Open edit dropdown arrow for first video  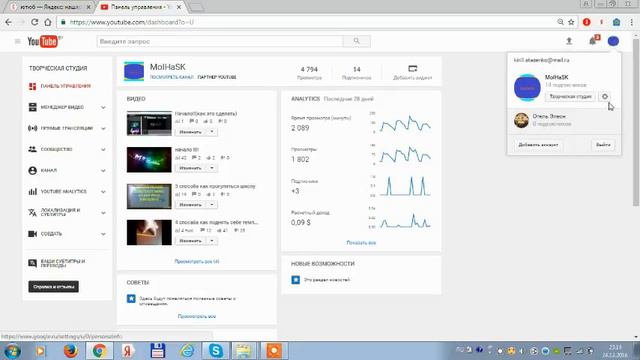point(212,132)
